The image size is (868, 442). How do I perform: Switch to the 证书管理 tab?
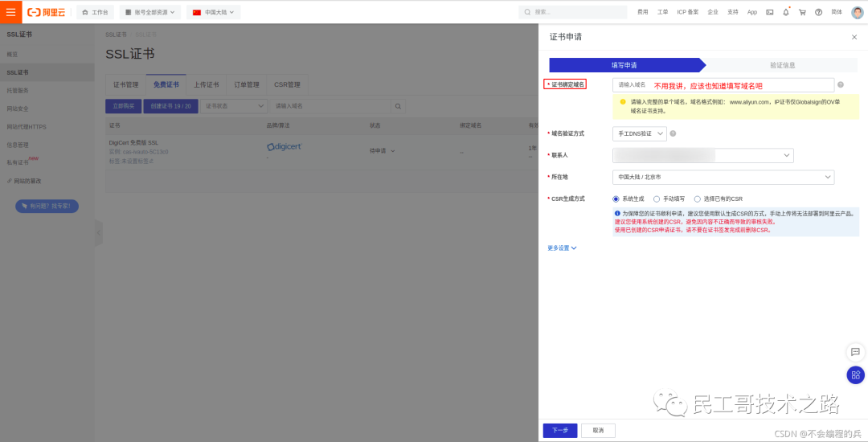125,84
